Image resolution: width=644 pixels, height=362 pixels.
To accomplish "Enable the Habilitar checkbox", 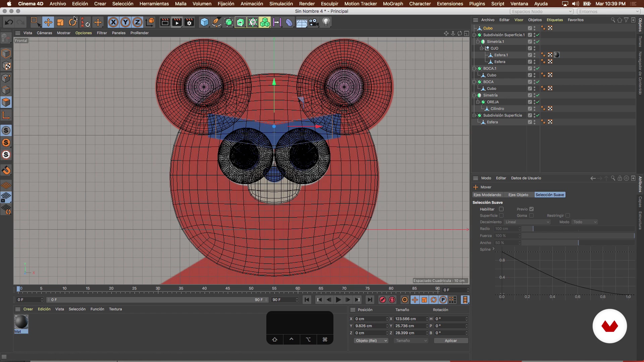I will pyautogui.click(x=501, y=209).
